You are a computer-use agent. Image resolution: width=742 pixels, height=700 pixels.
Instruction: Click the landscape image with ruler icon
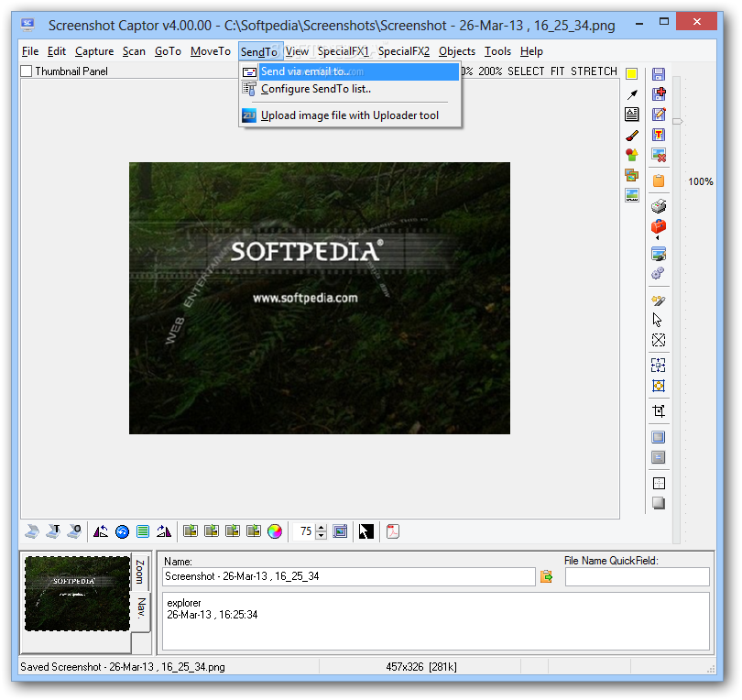[632, 195]
